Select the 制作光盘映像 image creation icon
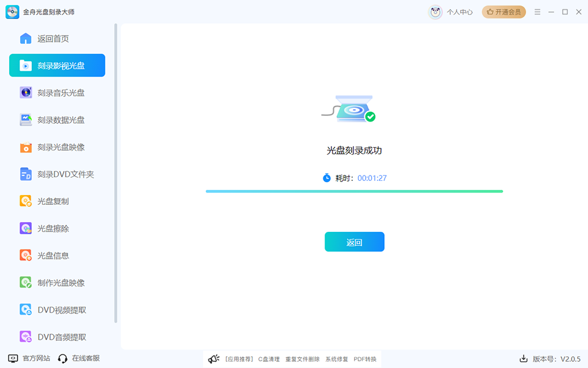 (25, 282)
